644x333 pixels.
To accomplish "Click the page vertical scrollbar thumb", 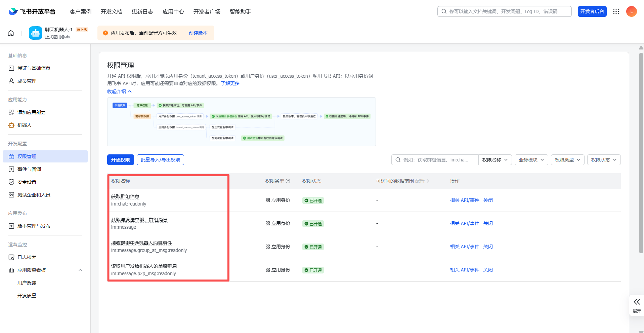I will tap(641, 153).
